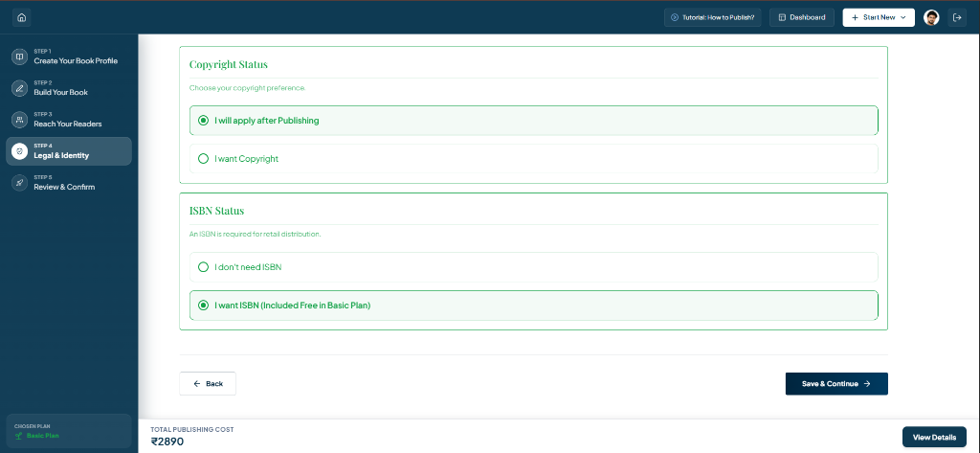
Task: Expand the Start New dropdown chevron
Action: pos(903,17)
